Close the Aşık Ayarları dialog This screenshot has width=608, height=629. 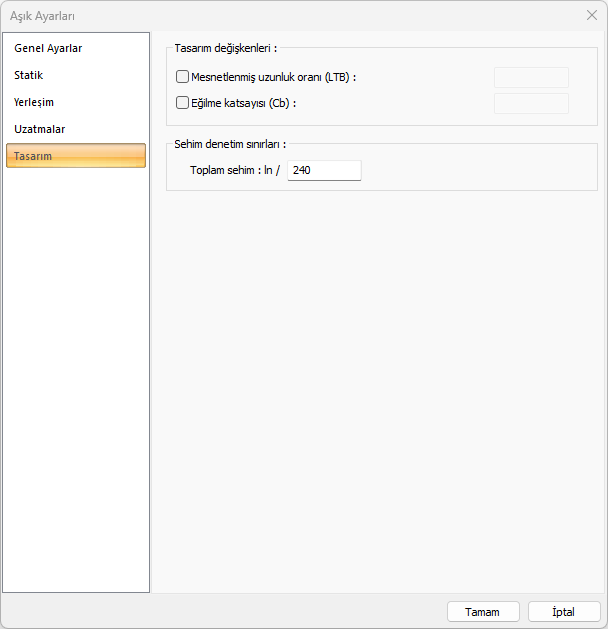592,15
